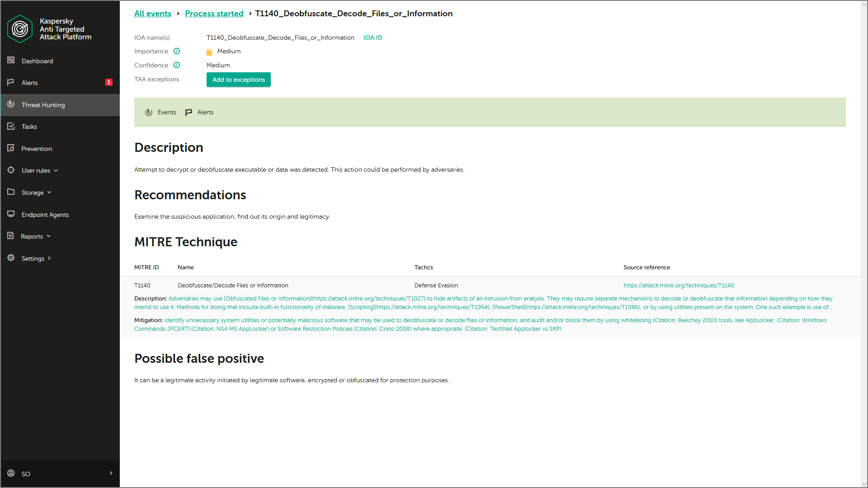Open the Events tab in green bar
This screenshot has width=868, height=488.
coord(160,112)
